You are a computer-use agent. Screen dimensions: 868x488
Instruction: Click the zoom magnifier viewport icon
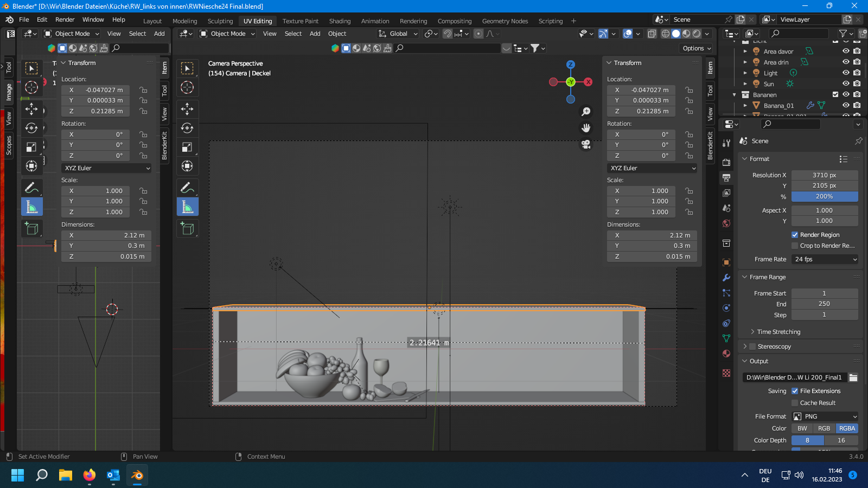586,112
